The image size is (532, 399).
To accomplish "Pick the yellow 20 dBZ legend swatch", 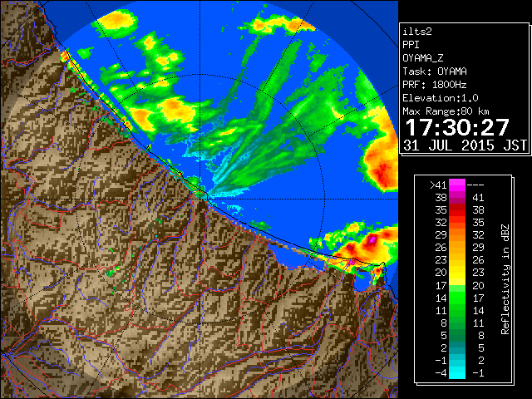I will pyautogui.click(x=457, y=273).
